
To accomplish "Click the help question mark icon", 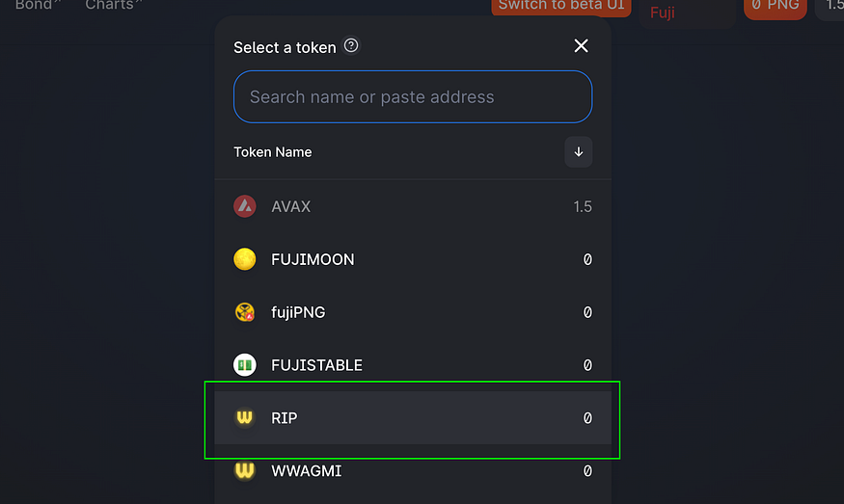I will [x=351, y=45].
